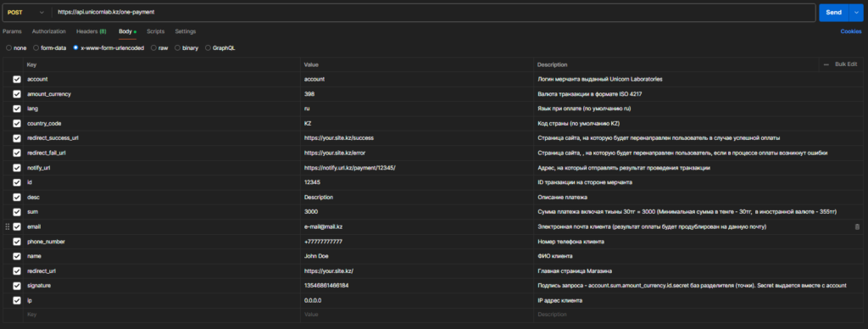
Task: Click the sum value 3000 cell
Action: [x=417, y=212]
